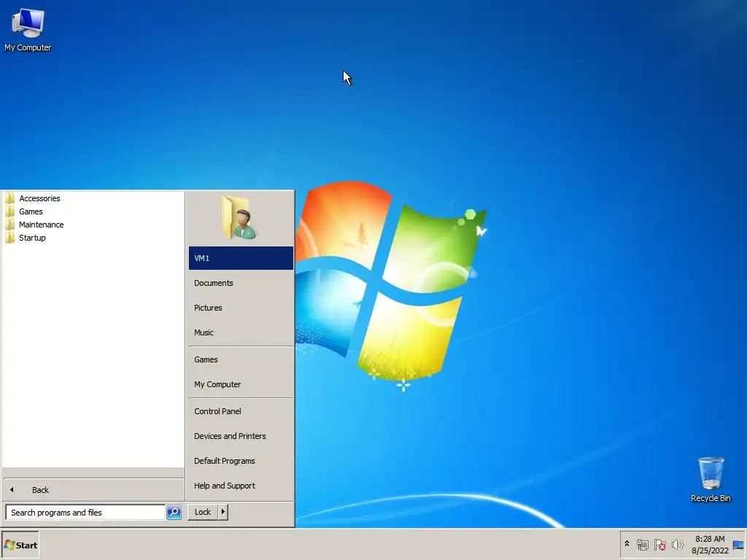Open the My Computer desktop icon
The image size is (747, 560).
tap(28, 29)
